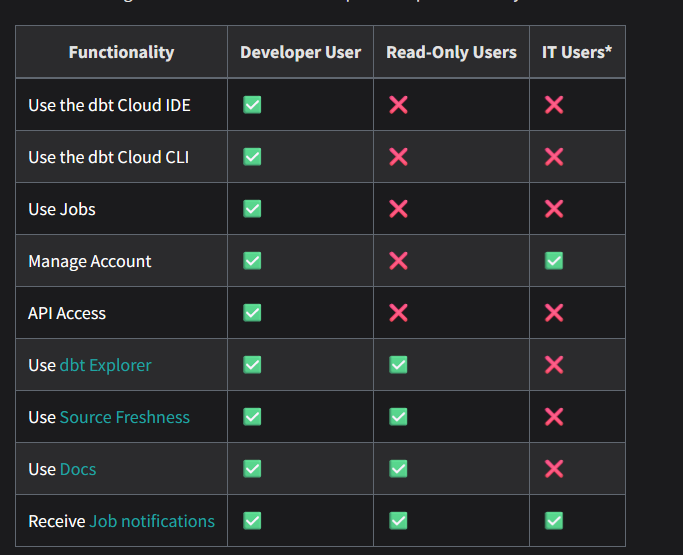
Task: Click the Use the dbt Cloud CLI label
Action: click(x=109, y=157)
